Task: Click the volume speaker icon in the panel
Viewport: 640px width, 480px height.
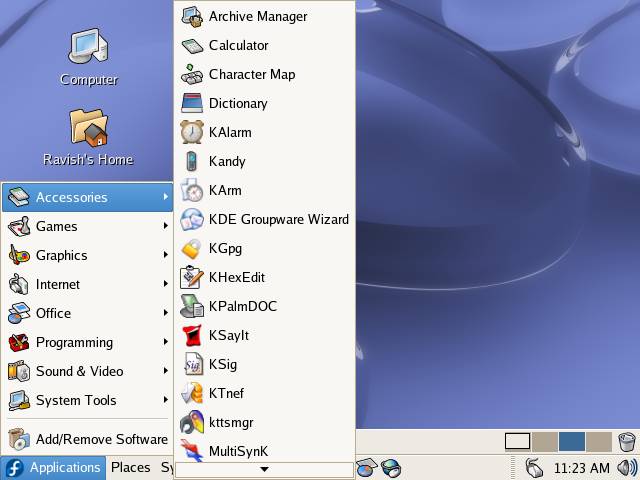Action: pyautogui.click(x=627, y=467)
